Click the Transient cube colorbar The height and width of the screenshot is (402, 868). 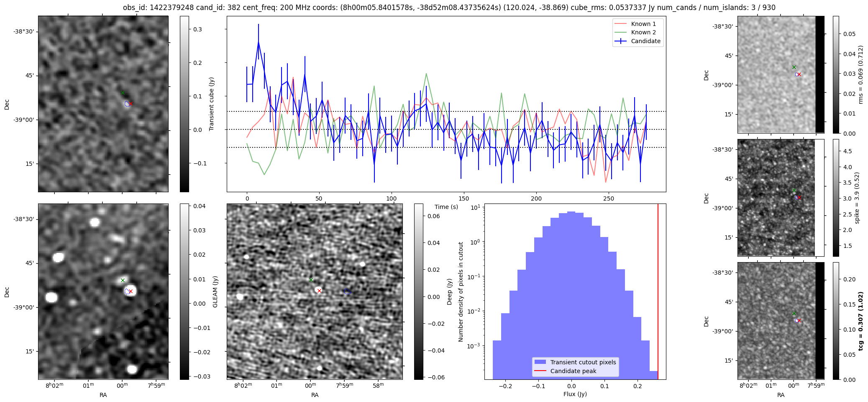tap(184, 104)
